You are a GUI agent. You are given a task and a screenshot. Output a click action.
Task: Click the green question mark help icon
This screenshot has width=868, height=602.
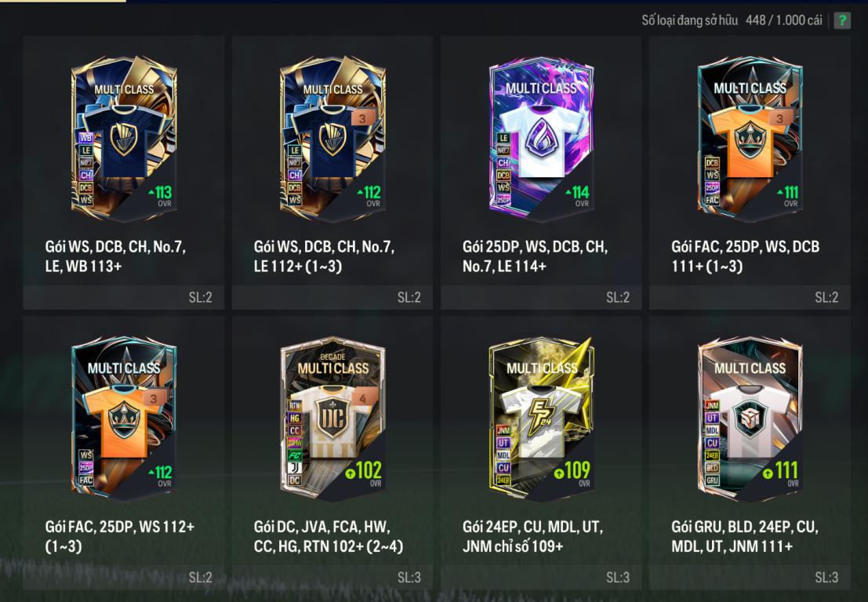tap(842, 20)
